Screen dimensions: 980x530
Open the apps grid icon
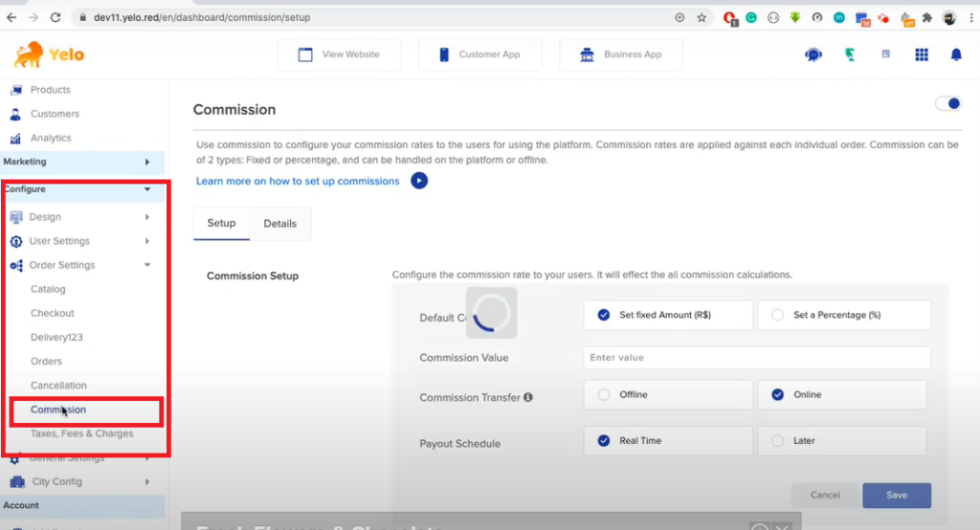[922, 55]
